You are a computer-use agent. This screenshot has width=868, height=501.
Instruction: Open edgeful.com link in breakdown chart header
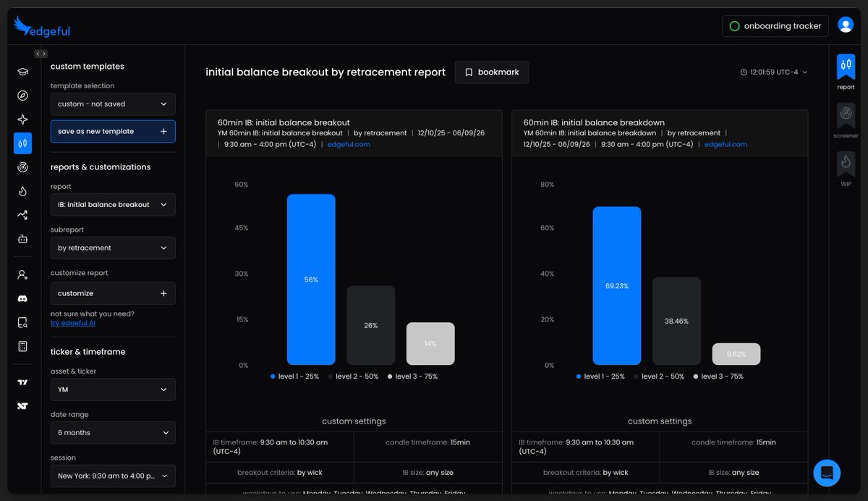point(726,144)
